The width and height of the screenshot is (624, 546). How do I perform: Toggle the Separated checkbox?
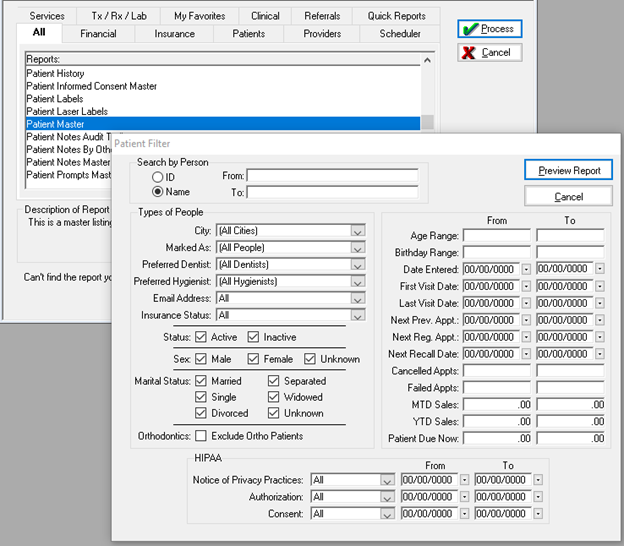[x=273, y=381]
